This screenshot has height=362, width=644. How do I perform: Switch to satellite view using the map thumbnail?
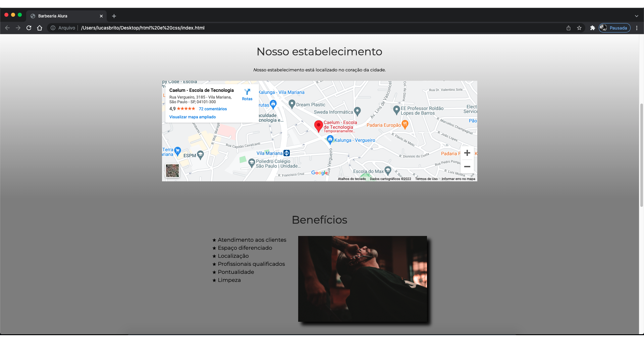pyautogui.click(x=172, y=171)
